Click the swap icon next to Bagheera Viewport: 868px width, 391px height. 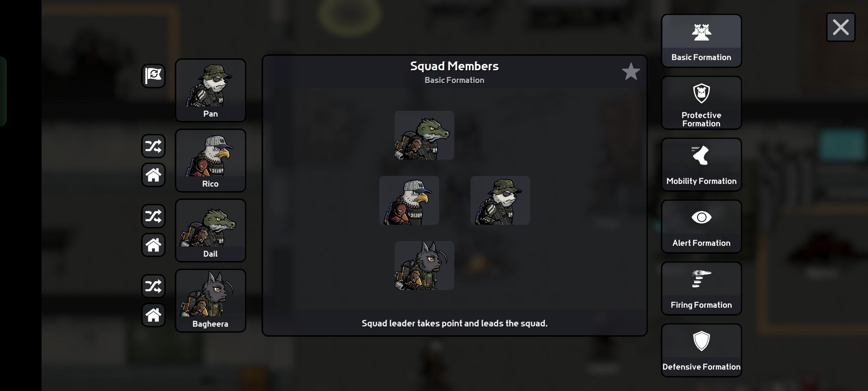pyautogui.click(x=153, y=286)
